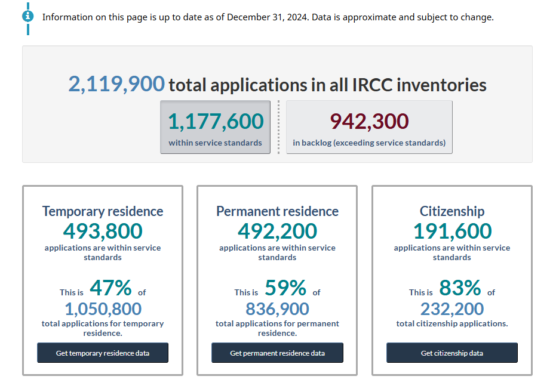Click the Citizenship heading
Screen dimensions: 556x392
pyautogui.click(x=452, y=211)
